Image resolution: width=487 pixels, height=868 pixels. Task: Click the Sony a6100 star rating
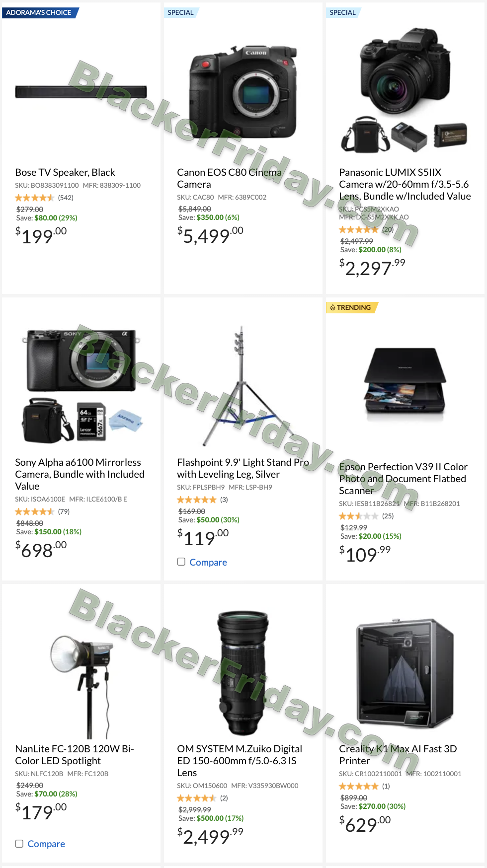coord(35,511)
